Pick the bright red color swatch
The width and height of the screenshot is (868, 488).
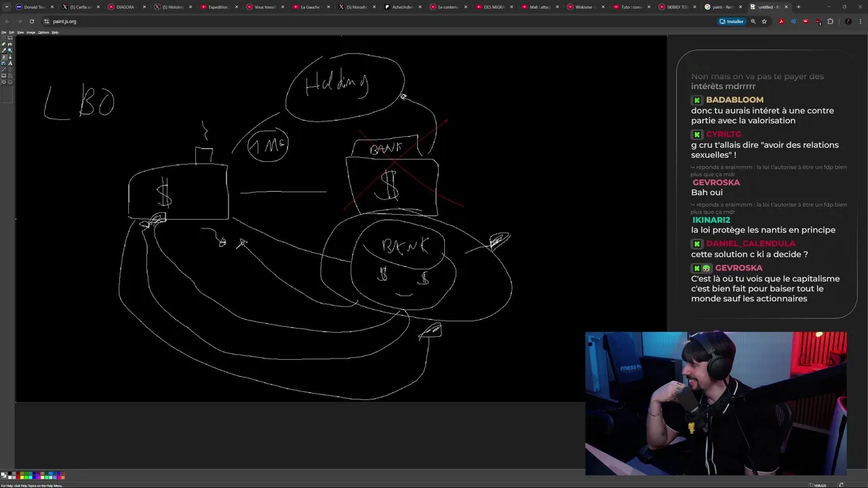[18, 477]
